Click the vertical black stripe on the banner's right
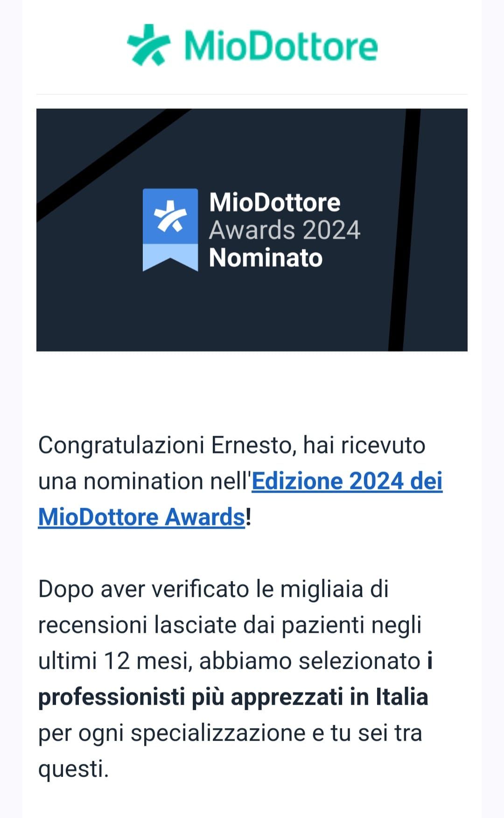 pyautogui.click(x=404, y=229)
